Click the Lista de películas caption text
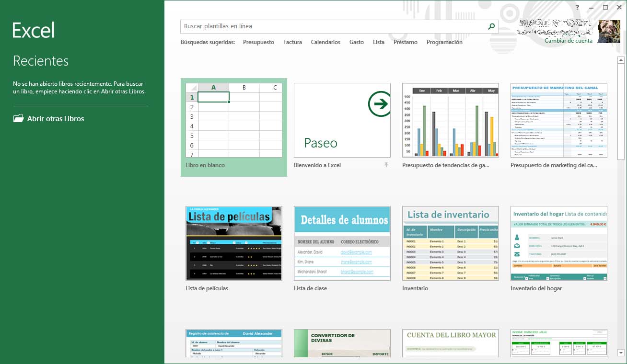 pos(207,288)
